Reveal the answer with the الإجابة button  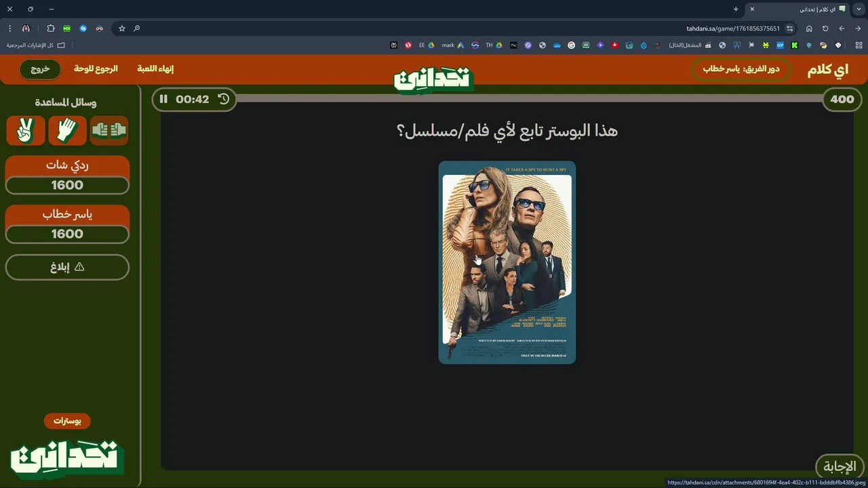click(840, 467)
